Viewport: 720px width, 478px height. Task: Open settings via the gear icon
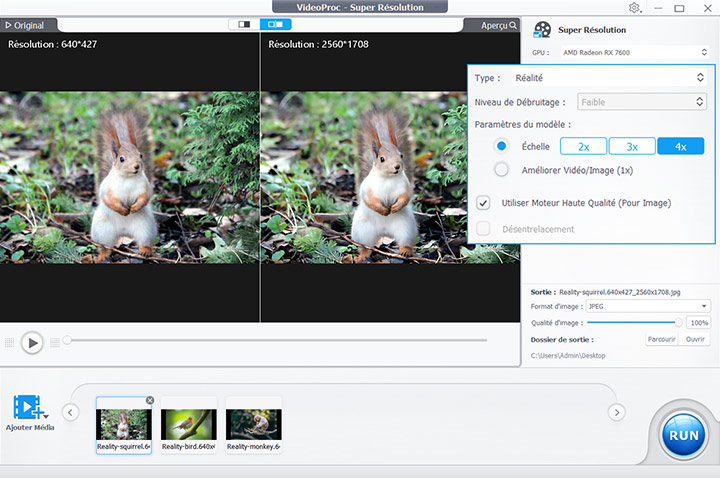[x=634, y=8]
